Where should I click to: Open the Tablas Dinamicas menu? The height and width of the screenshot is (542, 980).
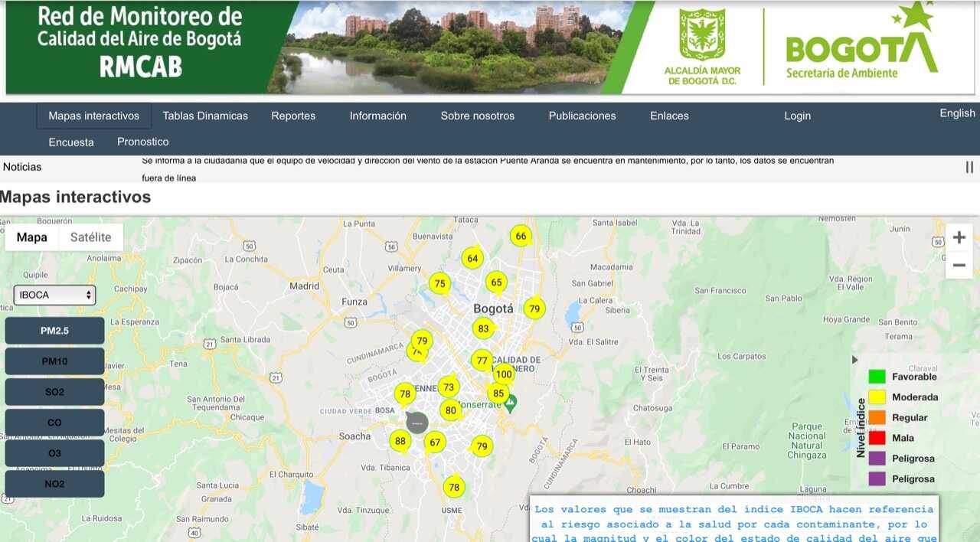[205, 116]
